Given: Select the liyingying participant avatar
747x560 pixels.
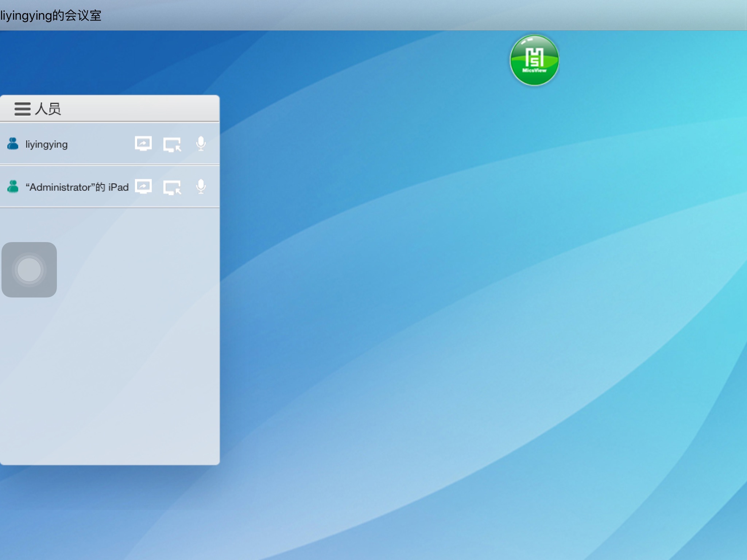Looking at the screenshot, I should point(13,144).
